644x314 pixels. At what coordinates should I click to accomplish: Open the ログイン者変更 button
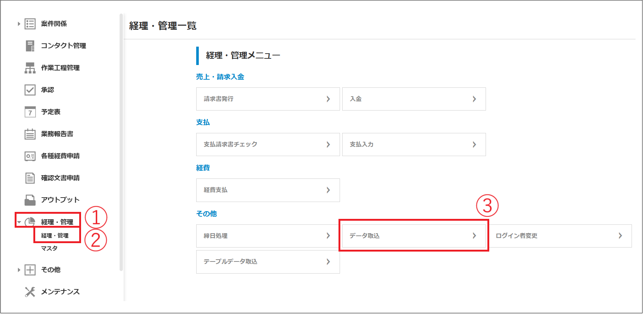(560, 236)
